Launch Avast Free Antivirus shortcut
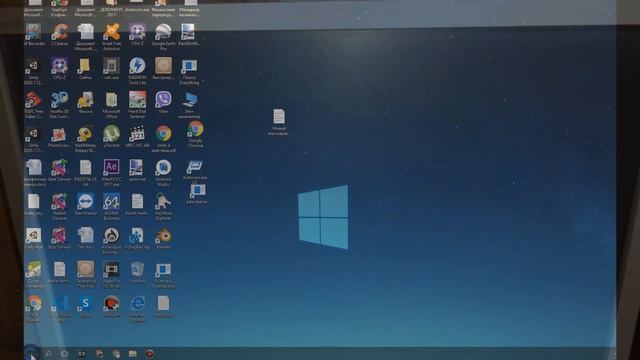This screenshot has height=360, width=640. click(x=111, y=37)
